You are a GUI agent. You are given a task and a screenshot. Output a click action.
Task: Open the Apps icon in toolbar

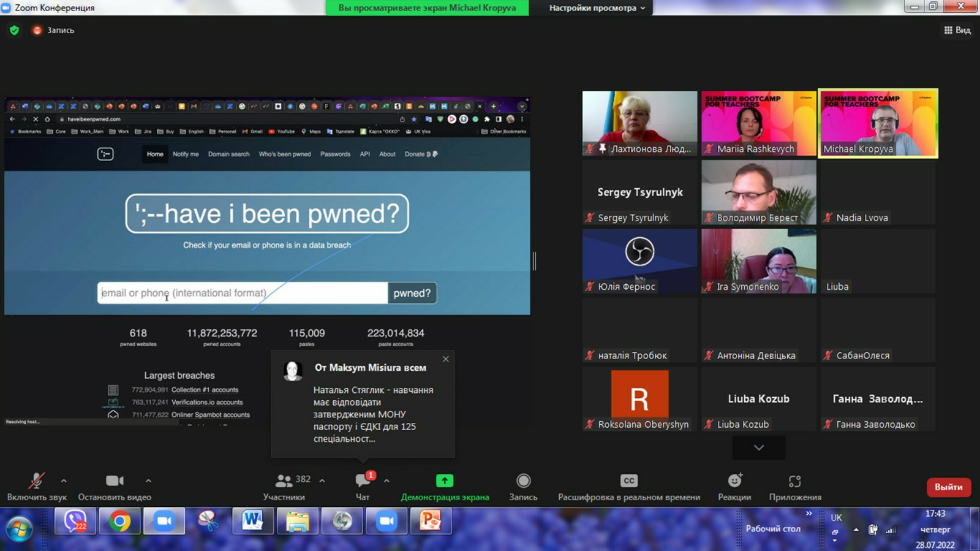point(794,481)
